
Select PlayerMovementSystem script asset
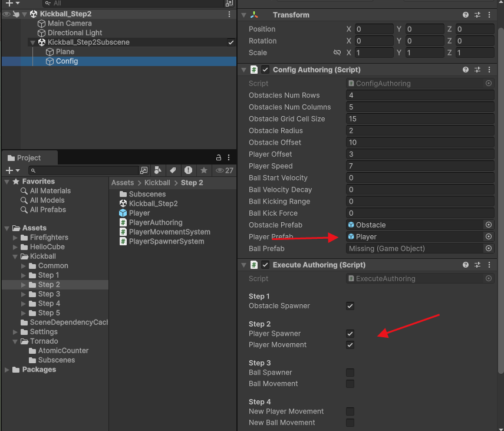click(x=165, y=232)
